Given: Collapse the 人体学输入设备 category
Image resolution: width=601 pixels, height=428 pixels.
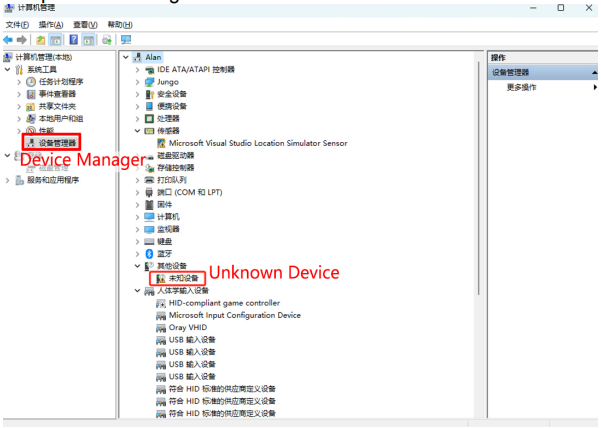Looking at the screenshot, I should click(137, 291).
